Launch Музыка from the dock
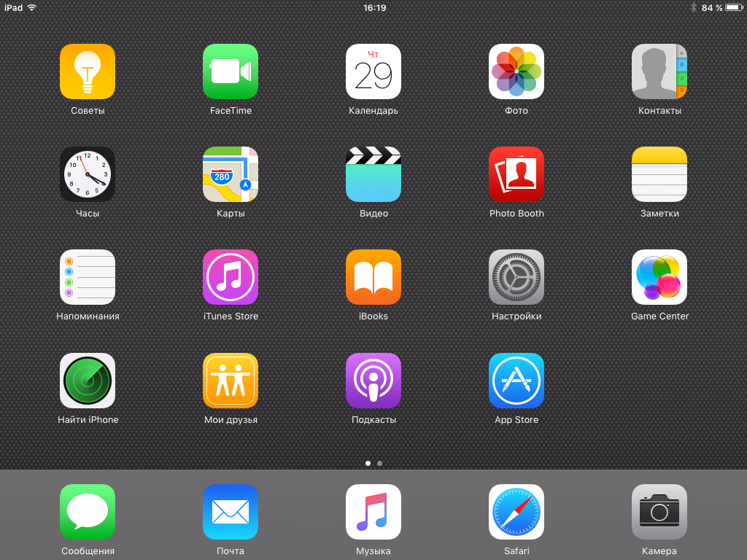The height and width of the screenshot is (560, 747). point(373,512)
